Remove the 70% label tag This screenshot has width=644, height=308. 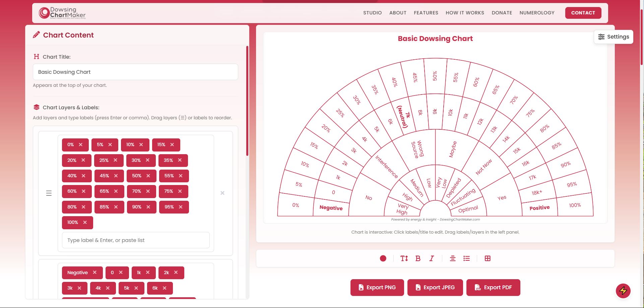[148, 191]
